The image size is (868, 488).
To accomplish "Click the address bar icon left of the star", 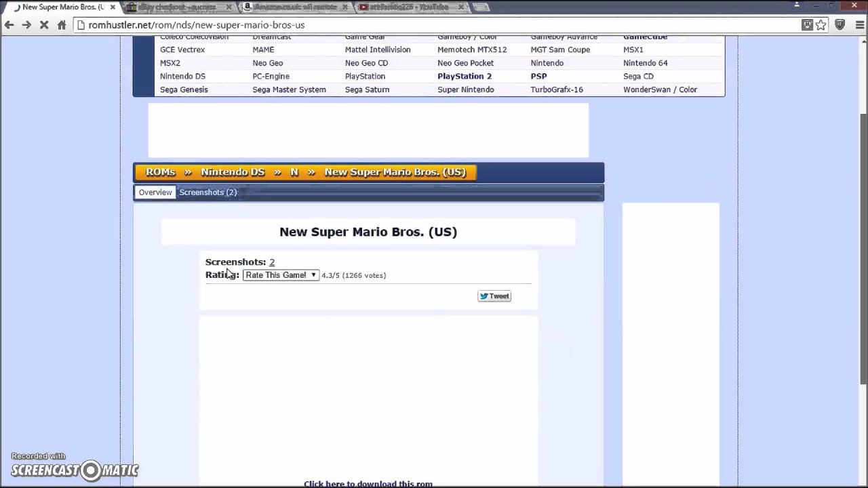I will [807, 25].
